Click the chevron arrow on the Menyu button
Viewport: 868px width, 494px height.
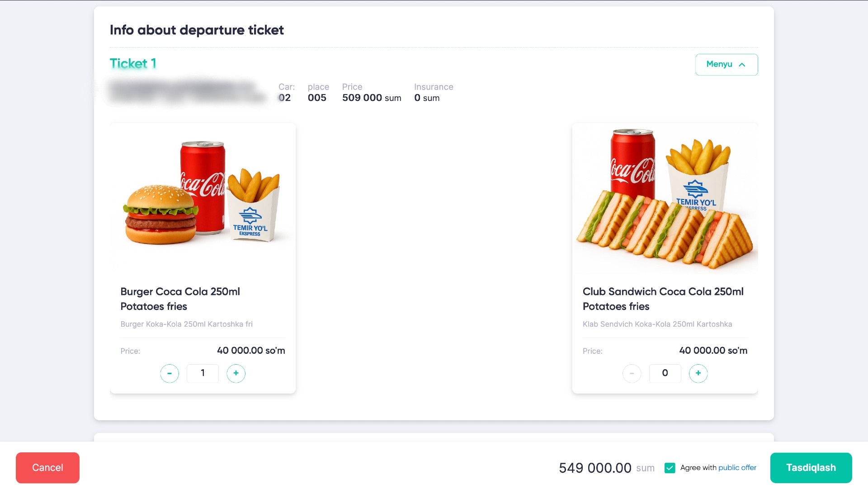(x=742, y=65)
